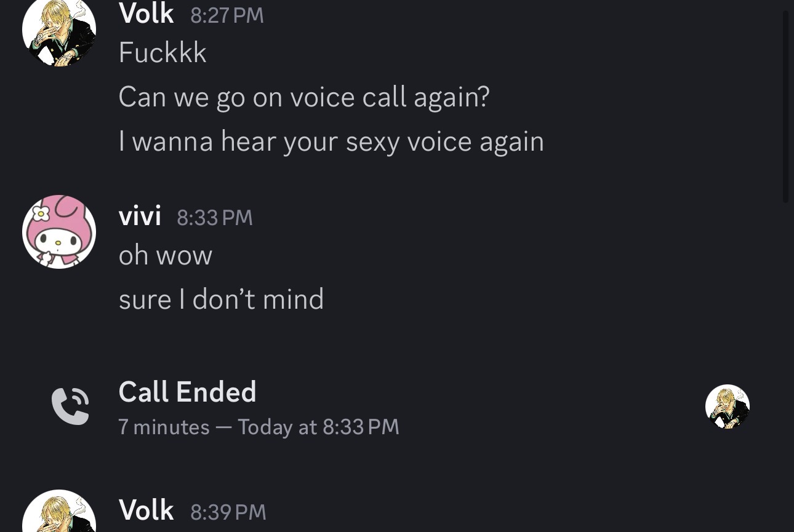Click the username vivi above her messages
The image size is (794, 532).
point(140,216)
